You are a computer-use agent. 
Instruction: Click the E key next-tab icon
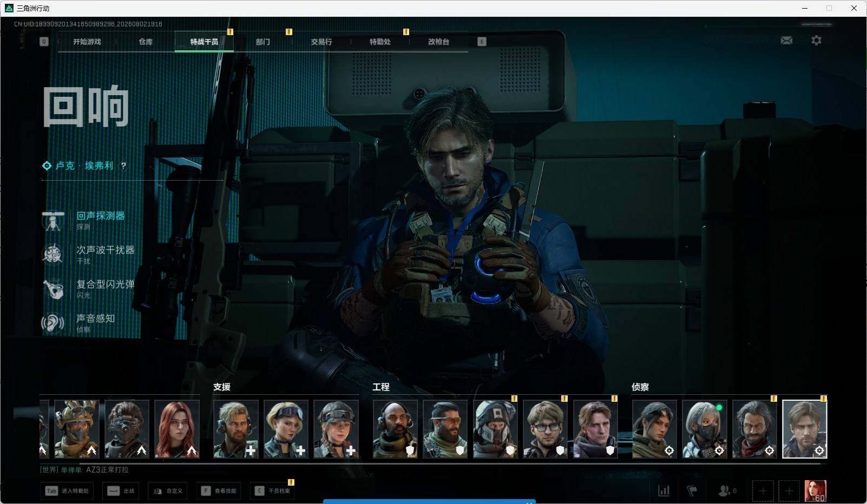[482, 42]
